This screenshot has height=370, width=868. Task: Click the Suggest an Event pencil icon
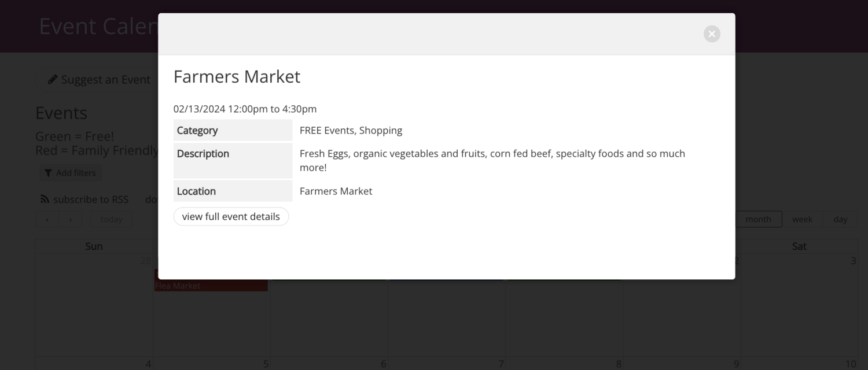(53, 79)
